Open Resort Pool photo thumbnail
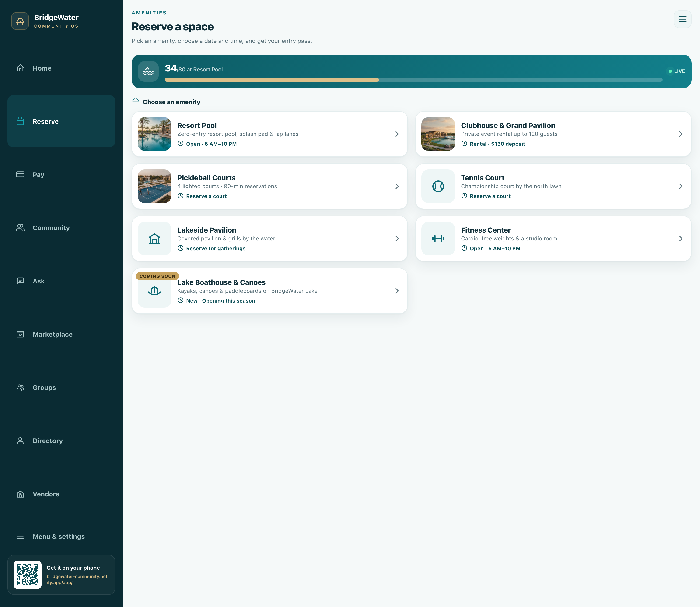This screenshot has width=700, height=607. [x=154, y=134]
